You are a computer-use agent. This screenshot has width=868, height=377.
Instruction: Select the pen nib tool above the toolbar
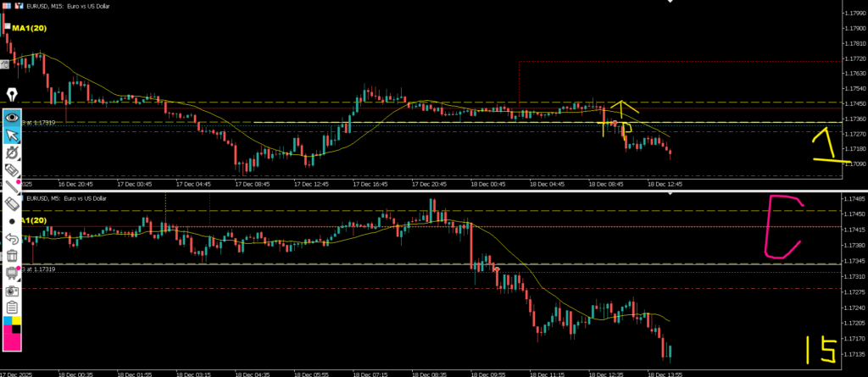(x=13, y=93)
